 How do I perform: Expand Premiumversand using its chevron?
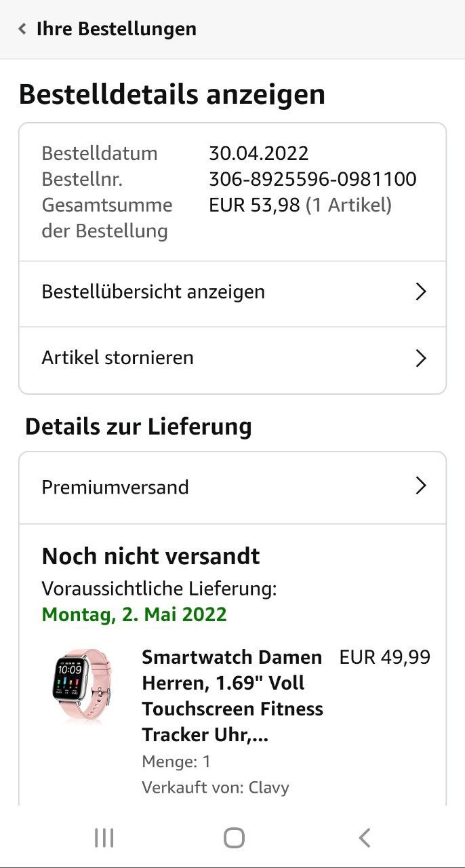pos(421,486)
